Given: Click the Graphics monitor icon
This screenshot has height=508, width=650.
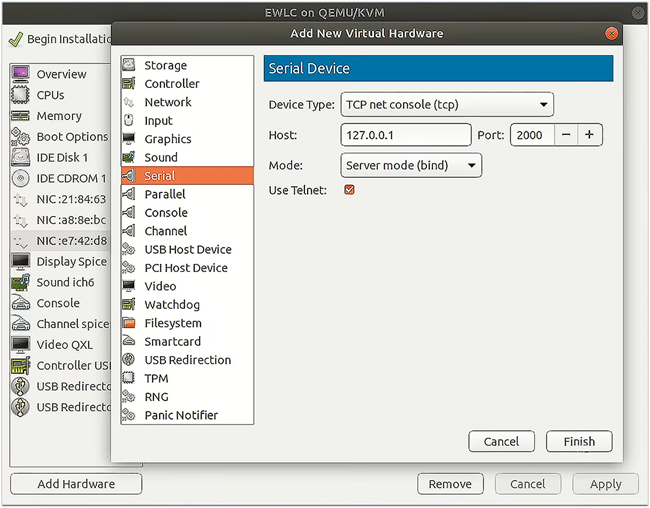Looking at the screenshot, I should 129,139.
